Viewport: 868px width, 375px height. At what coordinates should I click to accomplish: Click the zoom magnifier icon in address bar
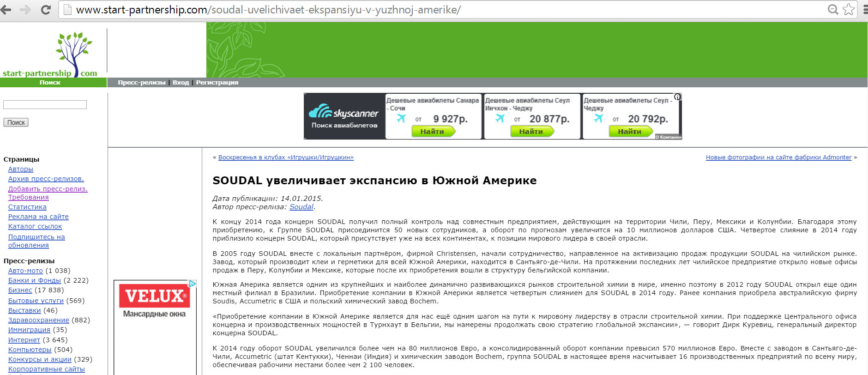point(832,10)
